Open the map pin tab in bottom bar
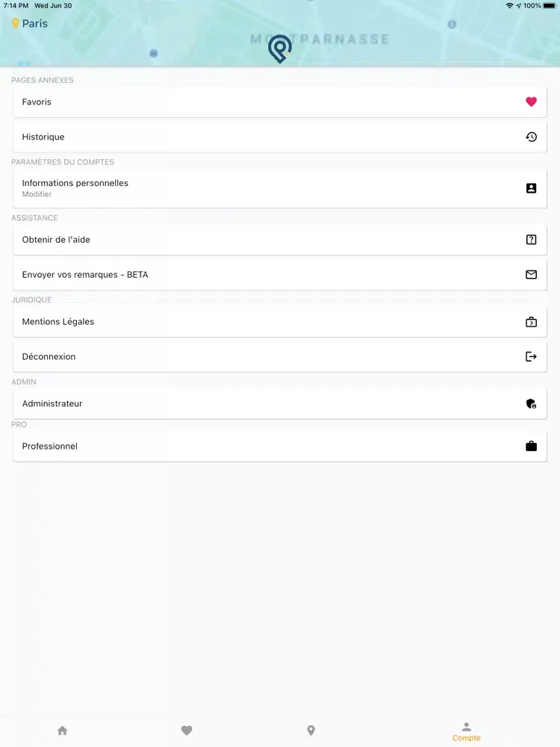This screenshot has width=560, height=747. point(311,731)
